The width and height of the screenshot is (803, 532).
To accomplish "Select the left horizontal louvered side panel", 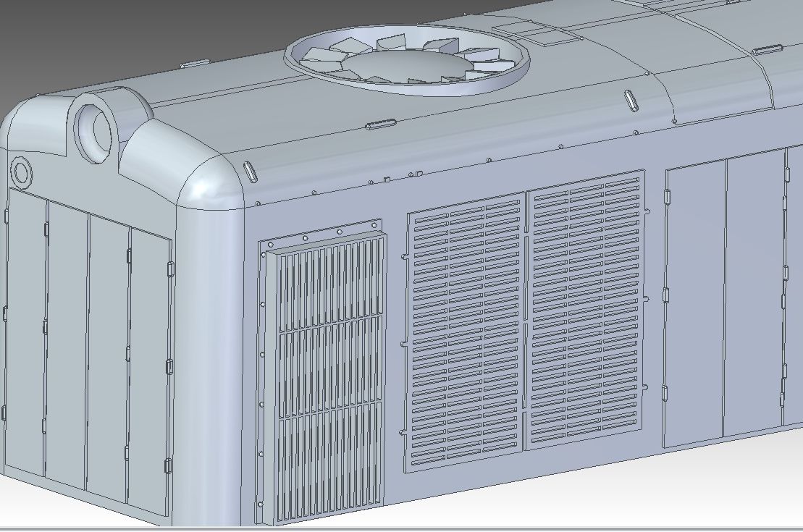I will 465,333.
